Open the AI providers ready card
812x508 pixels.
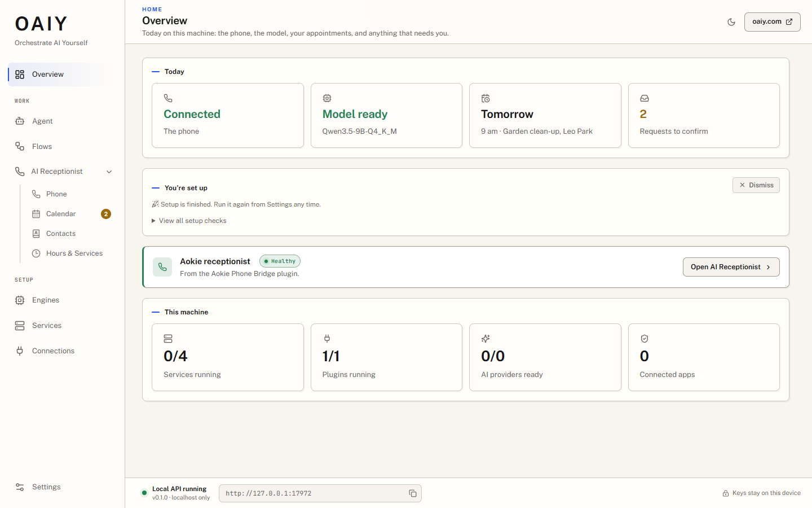click(x=545, y=357)
